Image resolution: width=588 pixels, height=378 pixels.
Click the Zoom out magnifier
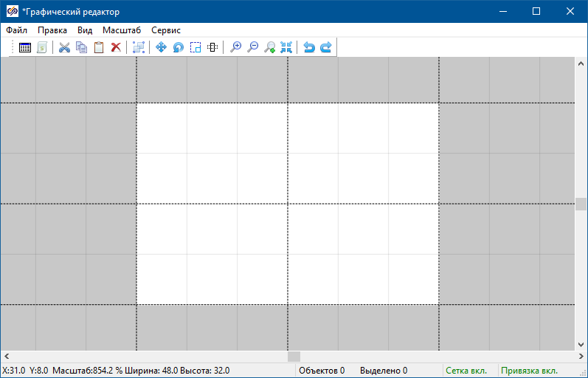253,47
